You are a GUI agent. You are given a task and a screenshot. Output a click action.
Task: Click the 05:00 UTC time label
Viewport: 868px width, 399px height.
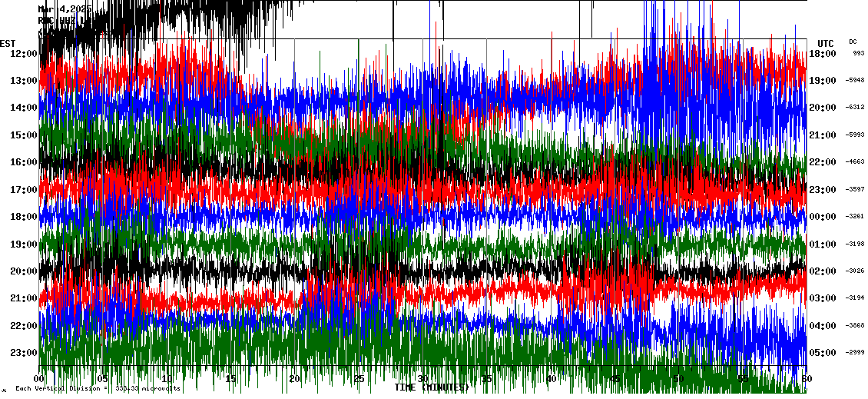tap(824, 352)
